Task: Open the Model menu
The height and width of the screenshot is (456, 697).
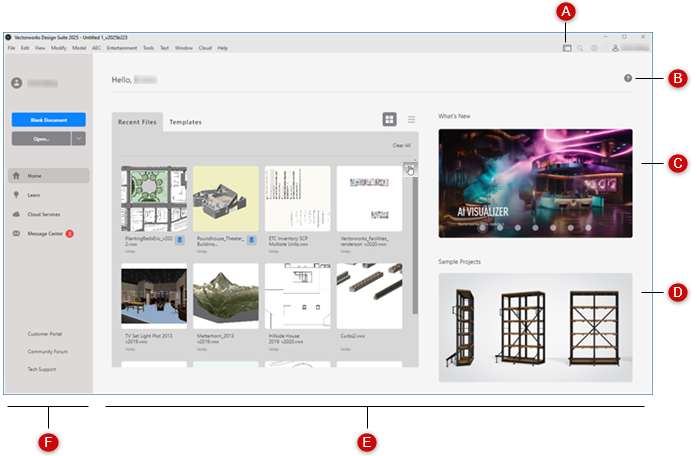Action: [x=79, y=48]
